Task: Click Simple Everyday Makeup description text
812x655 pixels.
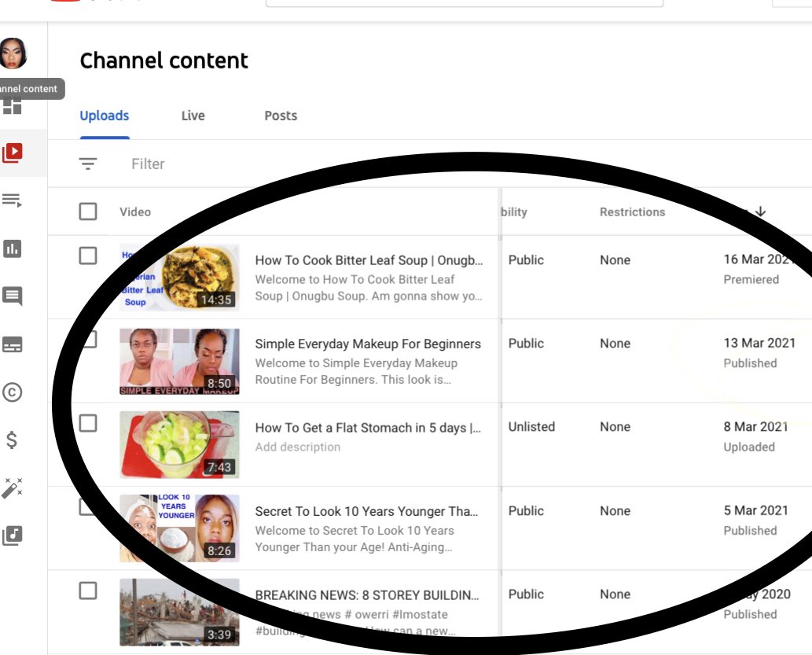Action: [x=356, y=371]
